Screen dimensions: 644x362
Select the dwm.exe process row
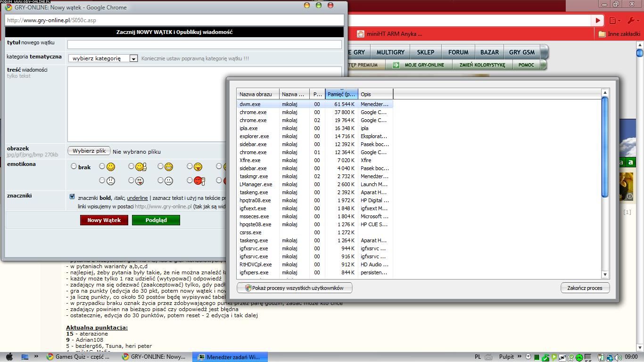(315, 104)
